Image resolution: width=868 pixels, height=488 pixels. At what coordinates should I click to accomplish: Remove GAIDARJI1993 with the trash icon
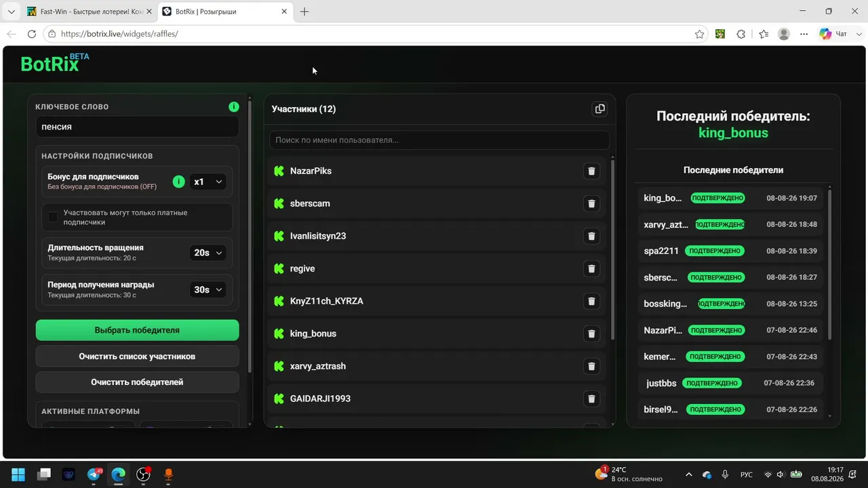tap(591, 399)
